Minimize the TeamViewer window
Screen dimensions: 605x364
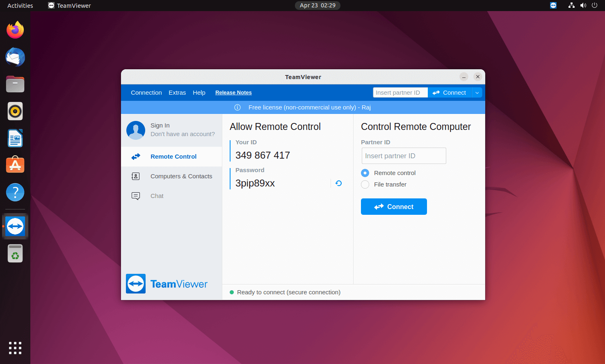464,77
